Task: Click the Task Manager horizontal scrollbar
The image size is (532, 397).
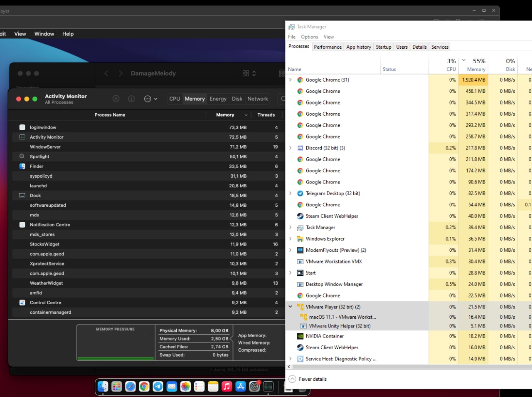Action: click(x=409, y=367)
